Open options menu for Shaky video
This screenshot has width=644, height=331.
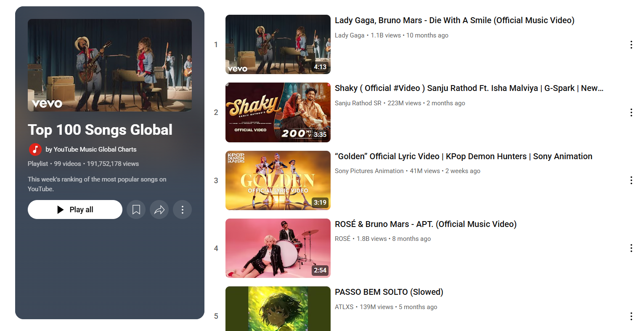(x=631, y=112)
